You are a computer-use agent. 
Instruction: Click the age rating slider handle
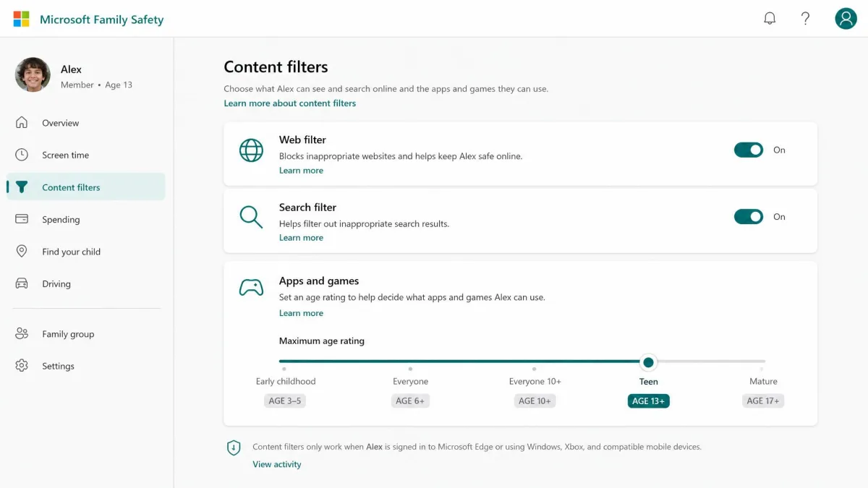point(648,361)
